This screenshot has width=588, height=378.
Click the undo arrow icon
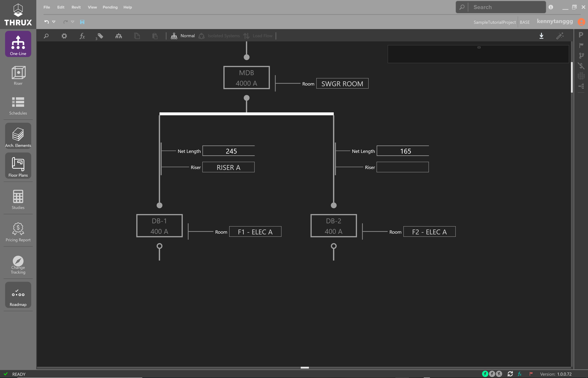tap(46, 22)
